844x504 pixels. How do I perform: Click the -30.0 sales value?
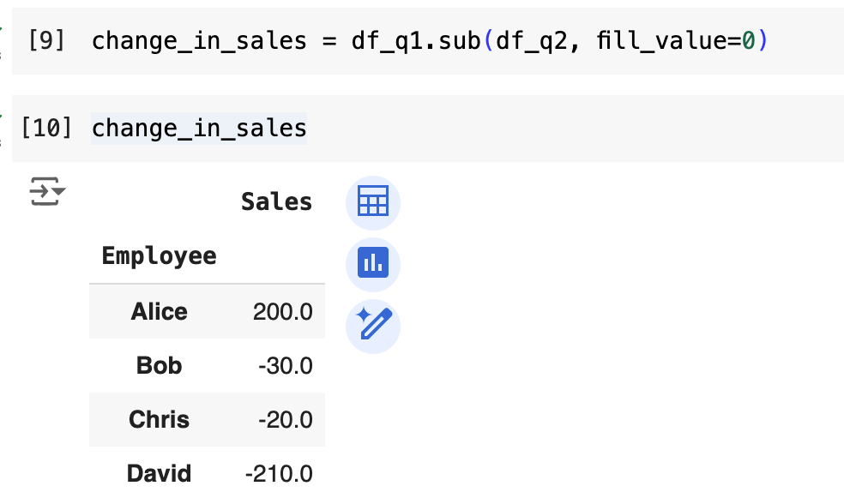click(285, 365)
